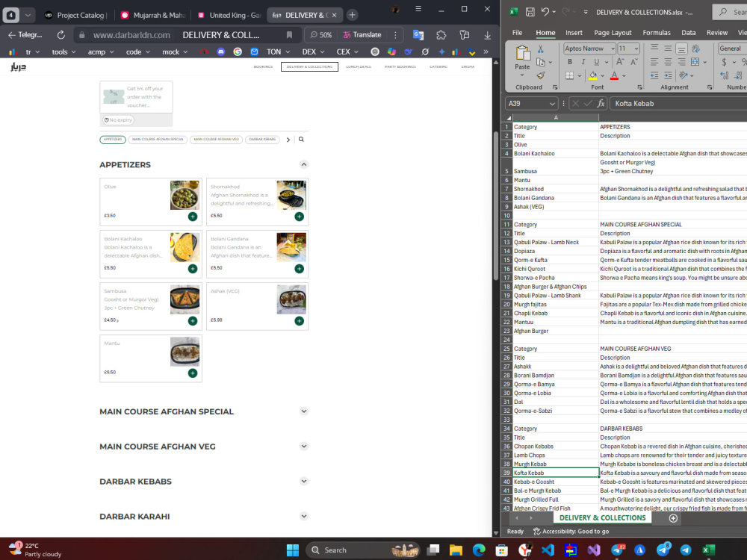Switch to Project Catalog browser tab
This screenshot has width=747, height=560.
click(75, 15)
